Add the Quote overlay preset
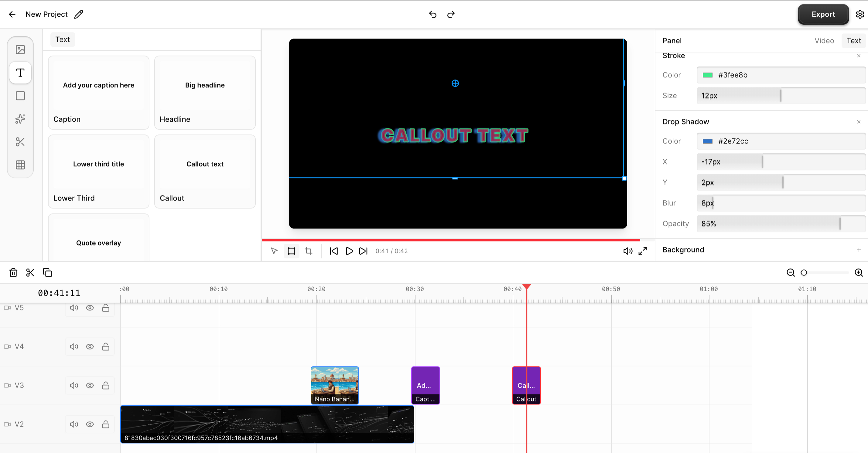The height and width of the screenshot is (453, 868). (x=98, y=237)
